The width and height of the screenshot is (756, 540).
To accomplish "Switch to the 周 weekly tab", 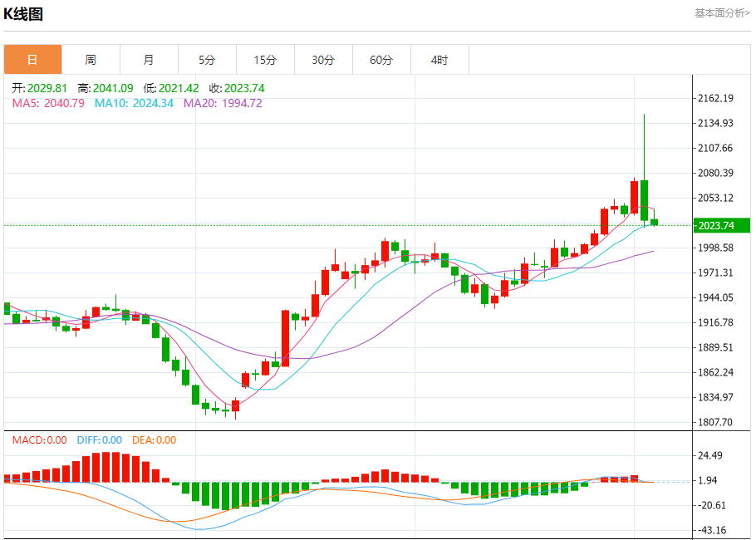I will click(91, 60).
